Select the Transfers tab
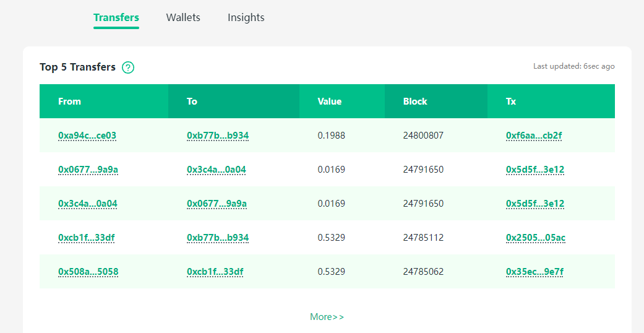644x333 pixels. [x=116, y=18]
